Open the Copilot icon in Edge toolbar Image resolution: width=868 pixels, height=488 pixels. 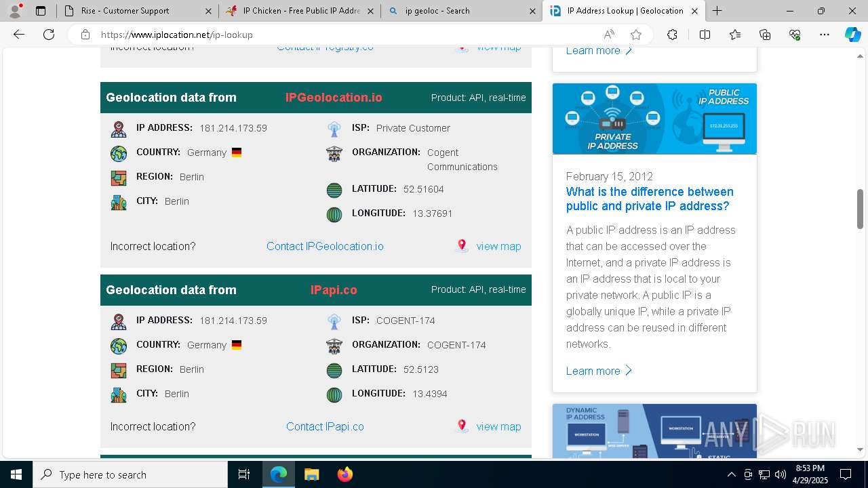(852, 35)
